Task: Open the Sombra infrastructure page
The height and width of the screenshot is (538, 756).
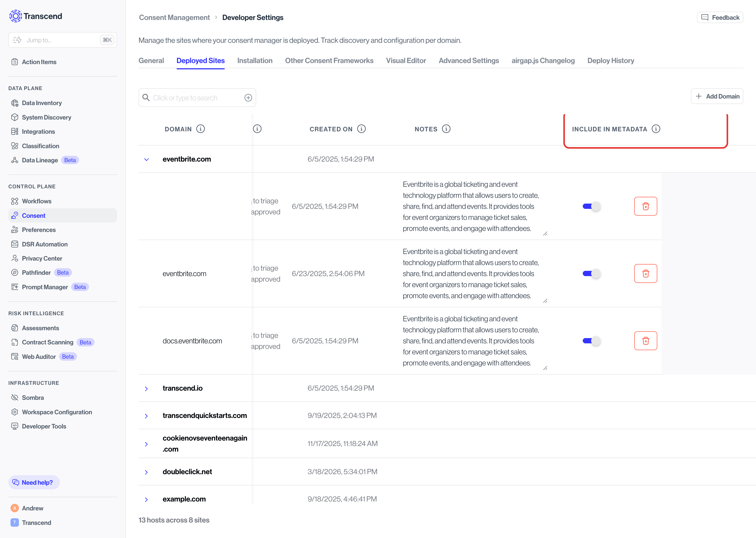Action: (33, 397)
